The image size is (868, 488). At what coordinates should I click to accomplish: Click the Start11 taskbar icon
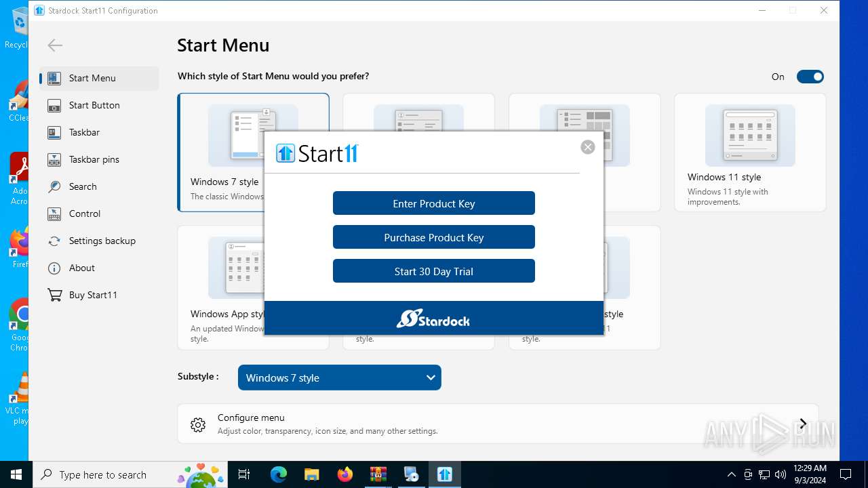pos(445,474)
